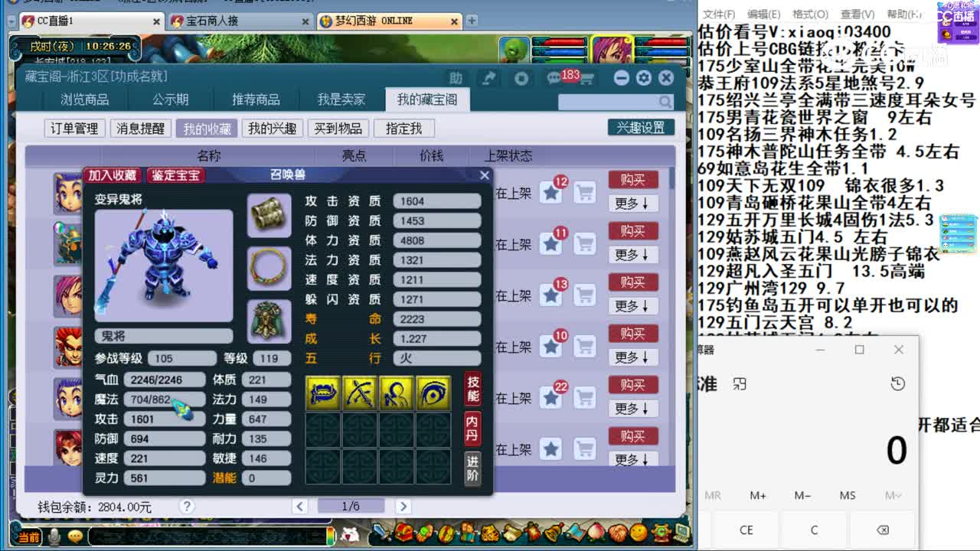Select the second yellow pet skill icon

point(359,393)
